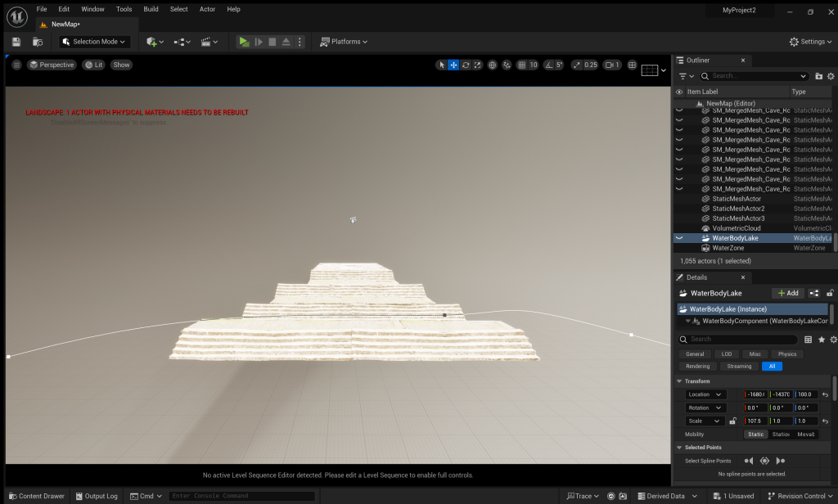This screenshot has width=838, height=504.
Task: Open the Actor menu
Action: (207, 9)
